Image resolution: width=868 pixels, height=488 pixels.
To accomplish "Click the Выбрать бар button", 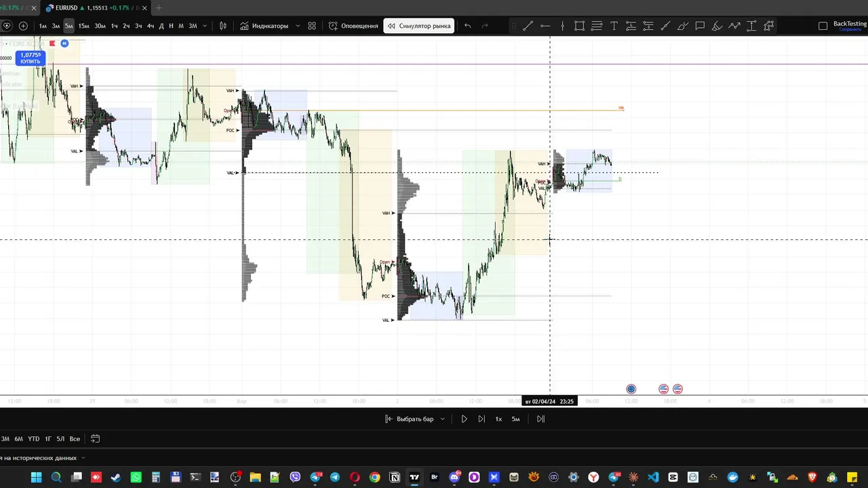I will pyautogui.click(x=410, y=419).
